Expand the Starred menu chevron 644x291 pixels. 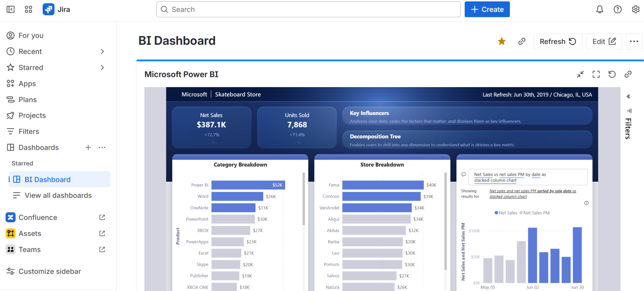pyautogui.click(x=102, y=67)
